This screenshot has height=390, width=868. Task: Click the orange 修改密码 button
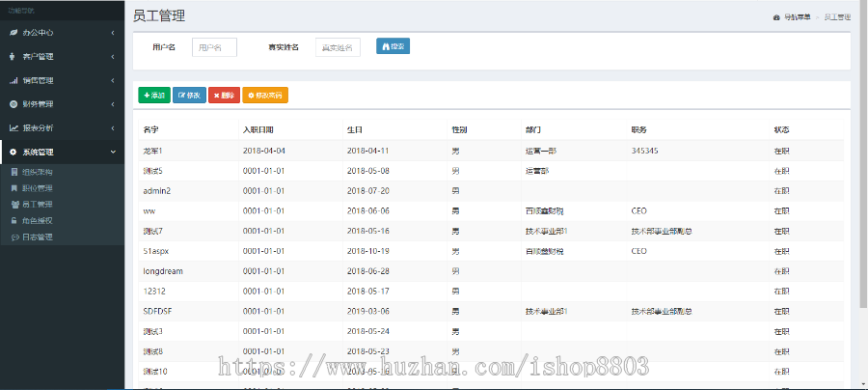pyautogui.click(x=265, y=96)
